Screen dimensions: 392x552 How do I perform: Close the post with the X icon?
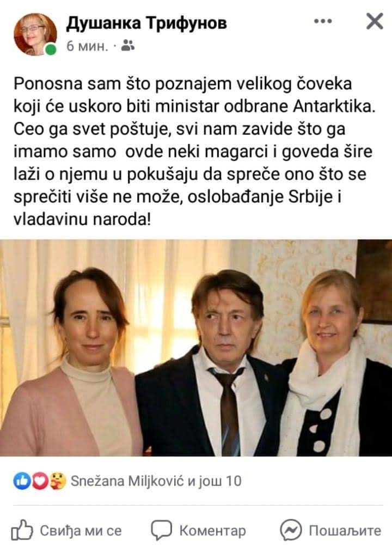[x=375, y=21]
